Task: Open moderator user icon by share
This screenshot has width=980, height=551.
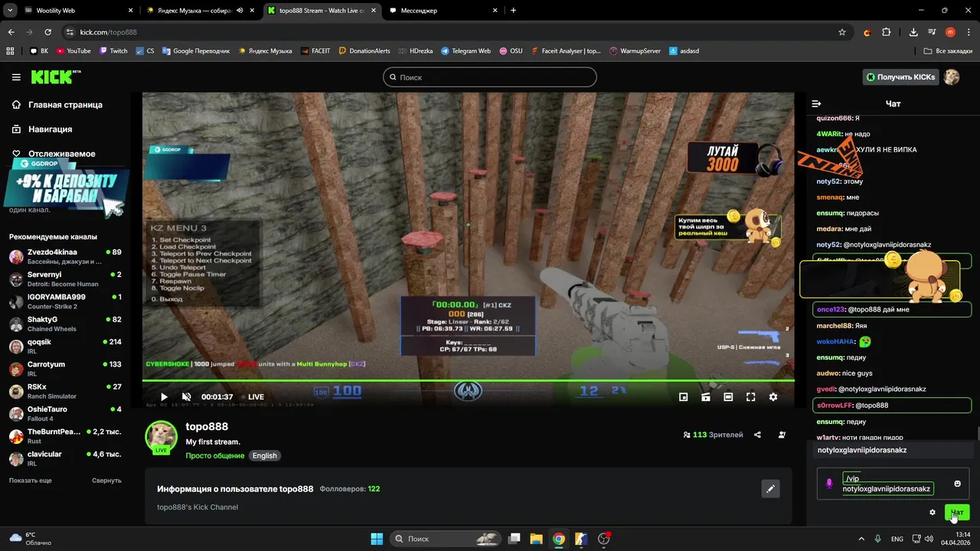Action: coord(782,435)
